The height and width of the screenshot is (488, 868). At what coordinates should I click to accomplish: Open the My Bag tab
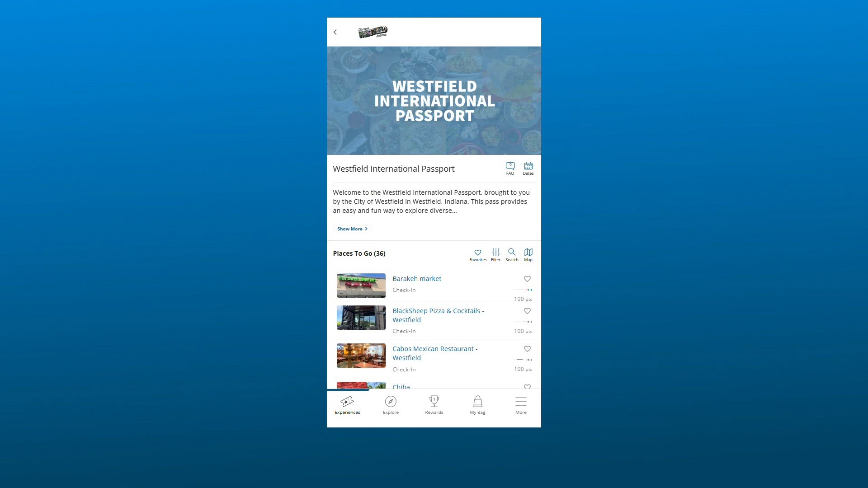coord(477,405)
